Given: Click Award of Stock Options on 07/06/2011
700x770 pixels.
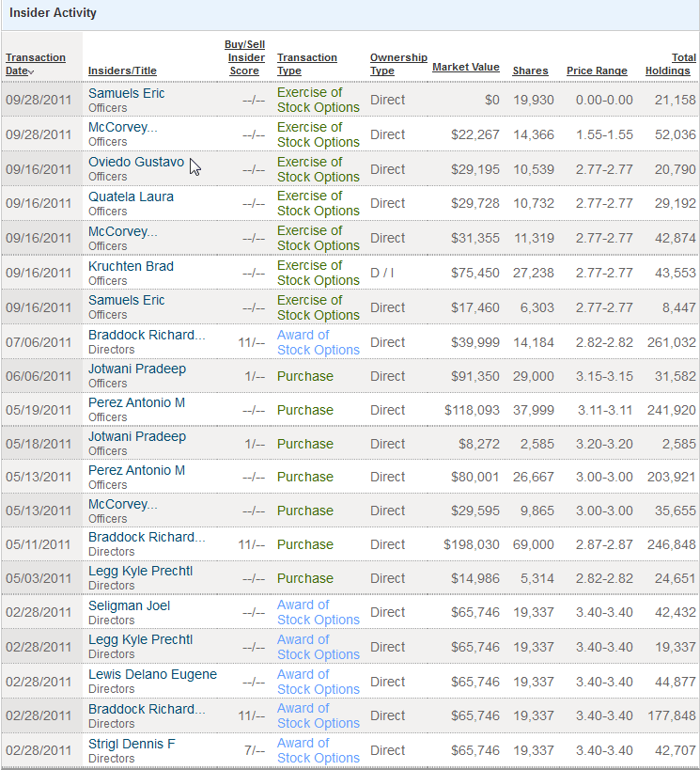Looking at the screenshot, I should pyautogui.click(x=318, y=342).
